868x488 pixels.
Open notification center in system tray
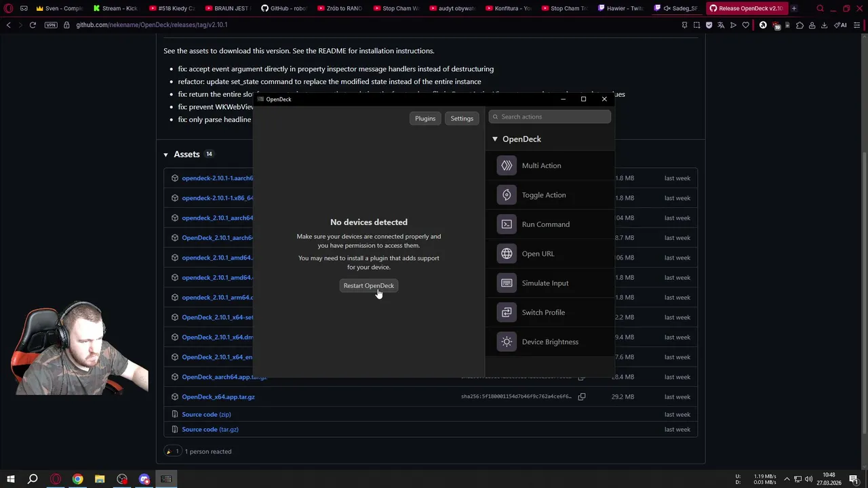(x=853, y=479)
